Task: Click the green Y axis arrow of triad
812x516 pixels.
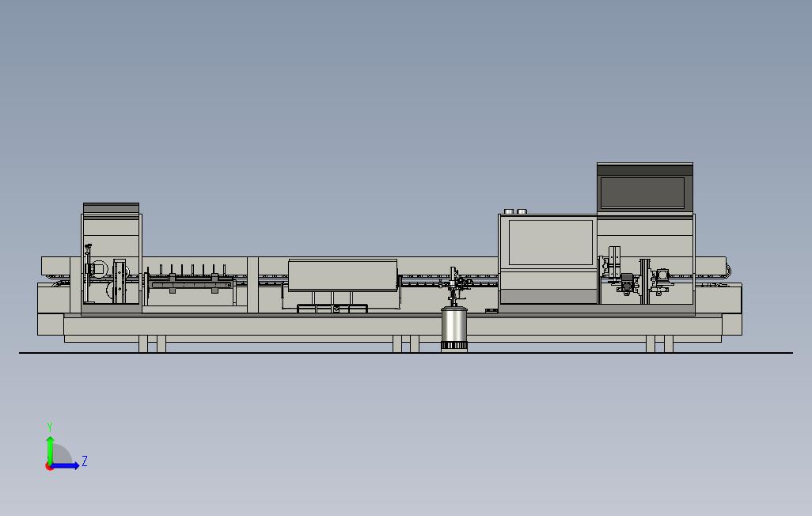Action: coord(50,450)
